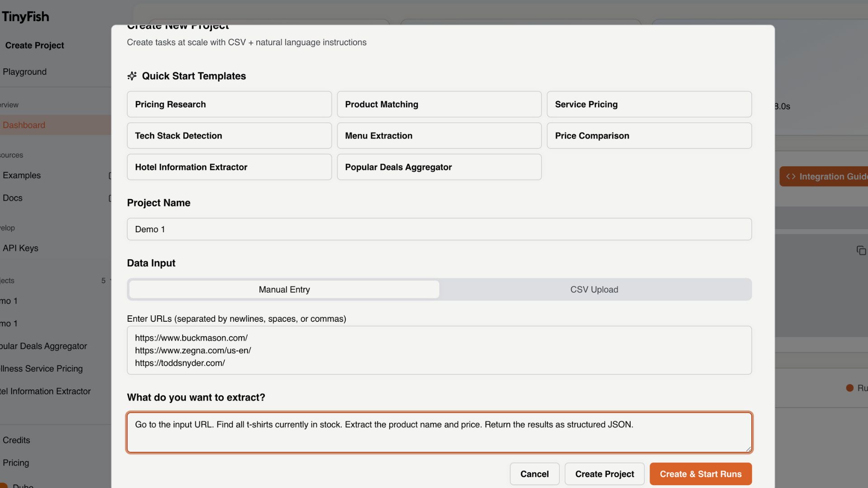The image size is (868, 488).
Task: Click the Create & Start Runs button
Action: 700,474
